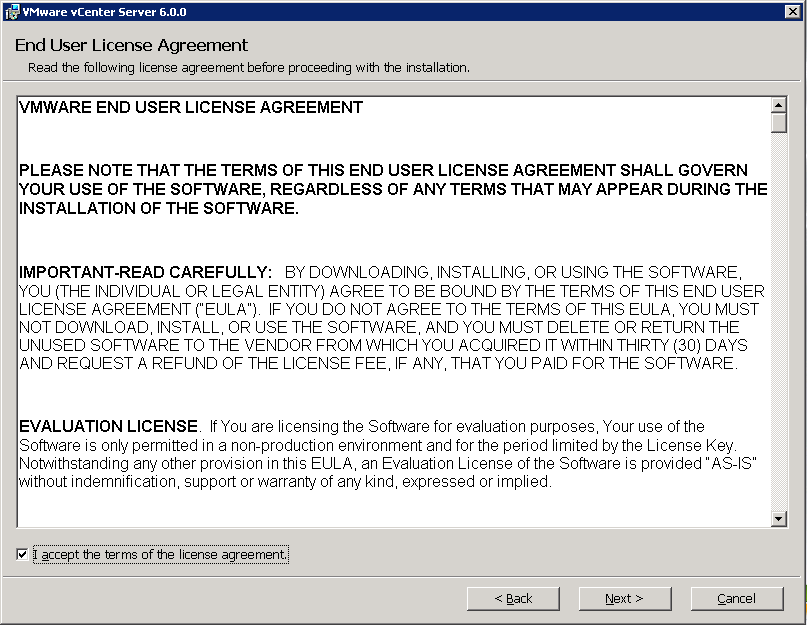807x625 pixels.
Task: Proceed with the Next button
Action: 624,598
